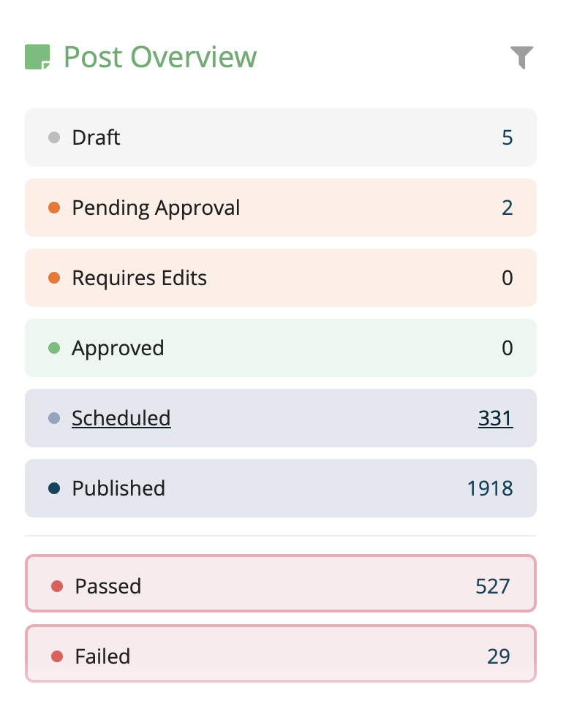Screen dimensions: 566x728
Task: Click the red dot next to Failed
Action: pyautogui.click(x=56, y=655)
